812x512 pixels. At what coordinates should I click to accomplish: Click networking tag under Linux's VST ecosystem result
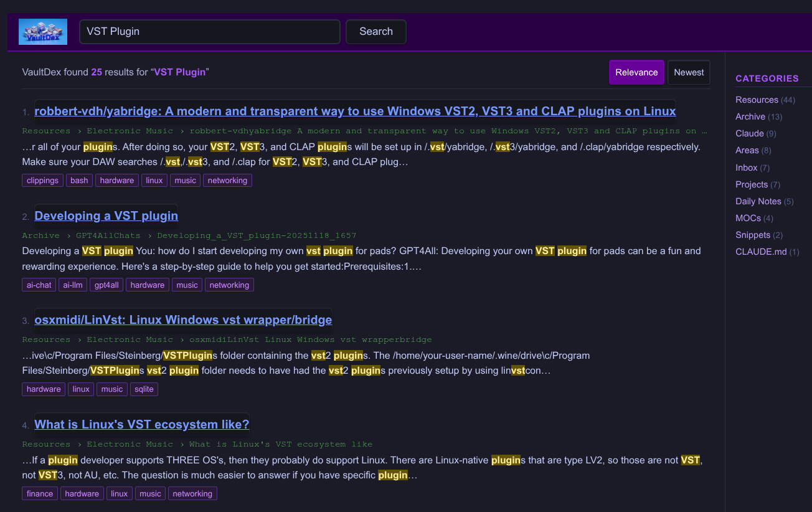(x=192, y=494)
